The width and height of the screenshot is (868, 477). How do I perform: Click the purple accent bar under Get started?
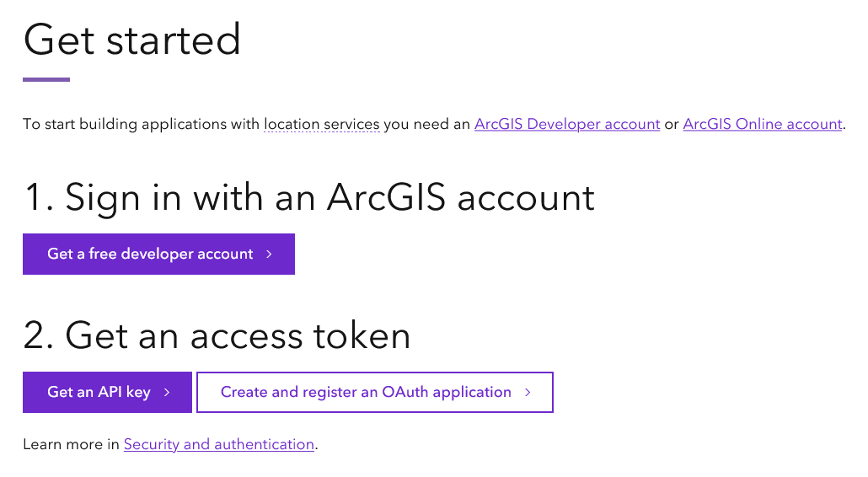(x=46, y=80)
